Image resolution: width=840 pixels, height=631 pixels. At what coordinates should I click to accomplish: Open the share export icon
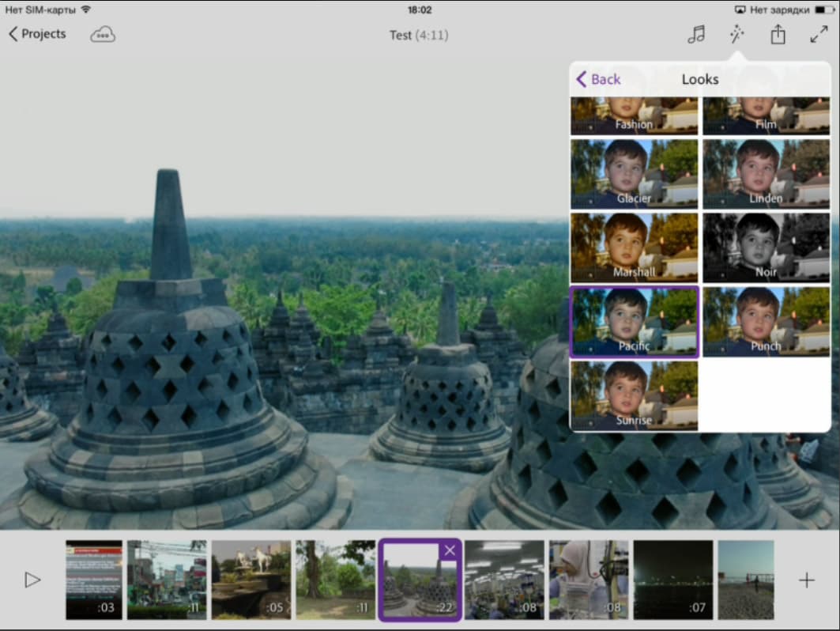[778, 34]
